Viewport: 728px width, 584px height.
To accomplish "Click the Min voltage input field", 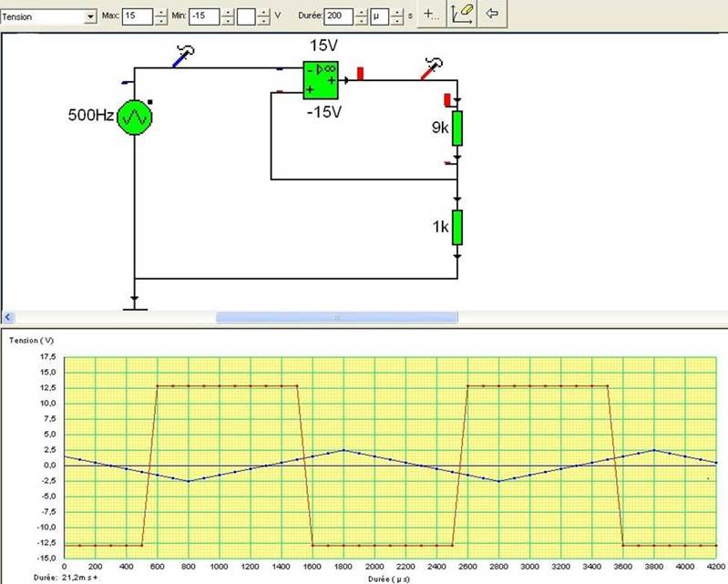I will (204, 15).
